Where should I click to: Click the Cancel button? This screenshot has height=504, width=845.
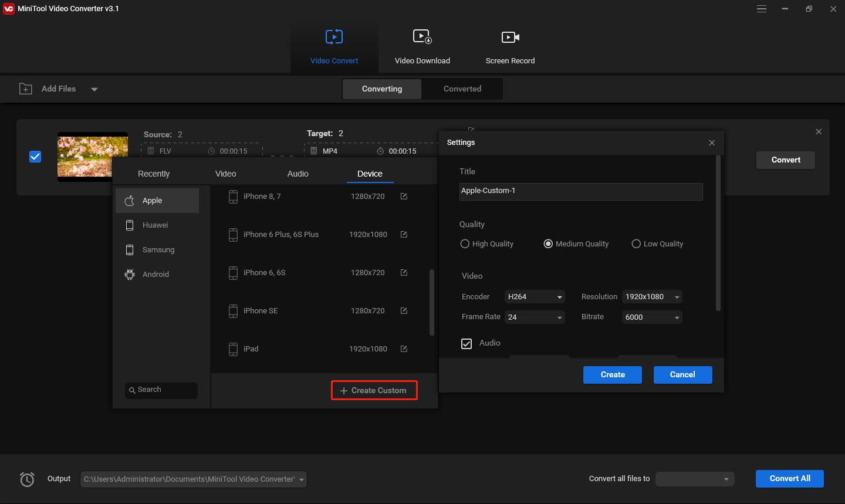[683, 375]
